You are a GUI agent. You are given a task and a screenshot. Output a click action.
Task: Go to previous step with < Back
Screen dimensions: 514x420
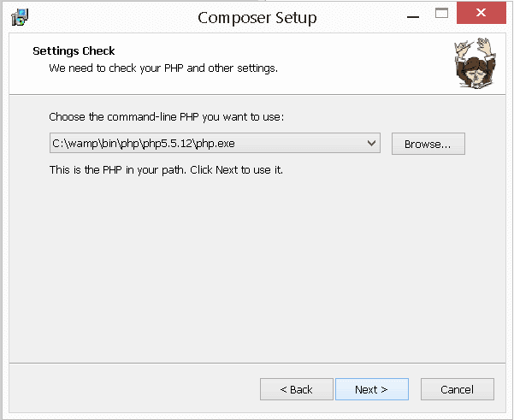point(296,389)
